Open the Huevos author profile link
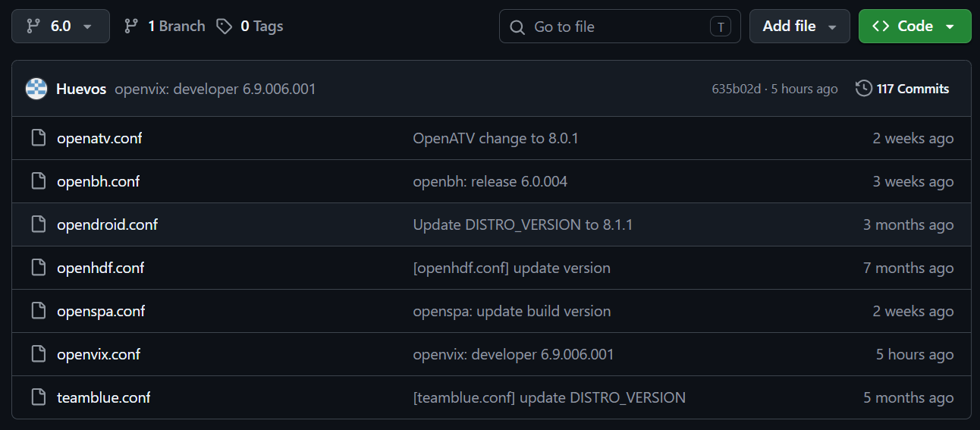Screen dimensions: 980x430 pos(81,89)
